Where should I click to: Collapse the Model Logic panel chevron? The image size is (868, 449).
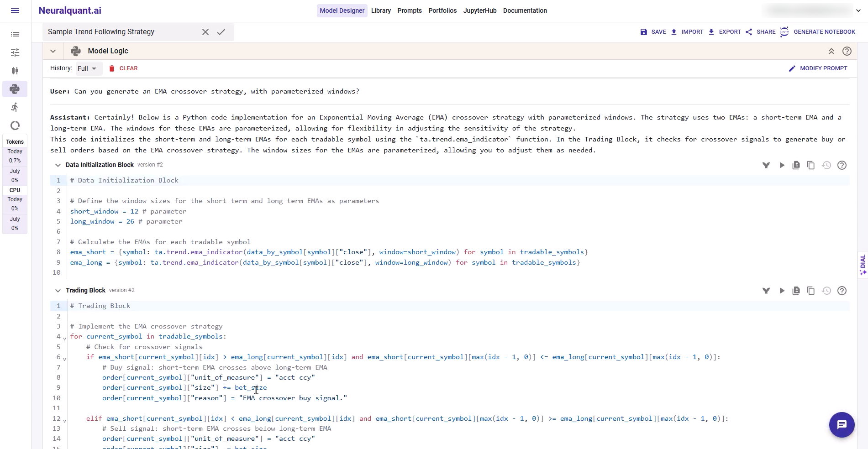(53, 51)
